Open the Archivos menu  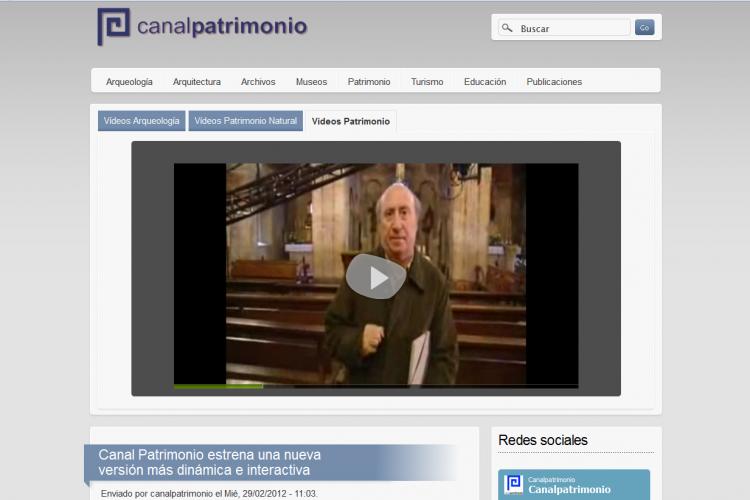(x=258, y=82)
